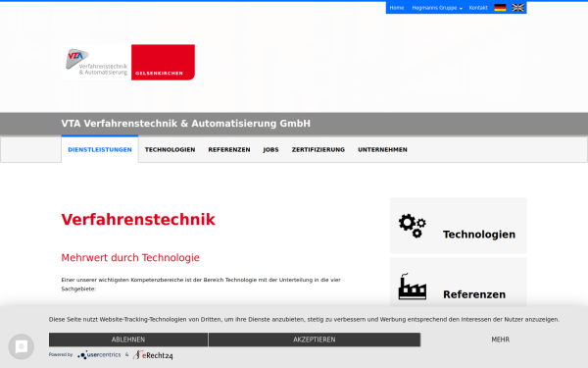Show more cookie options via Mehr
The width and height of the screenshot is (588, 368).
[500, 340]
